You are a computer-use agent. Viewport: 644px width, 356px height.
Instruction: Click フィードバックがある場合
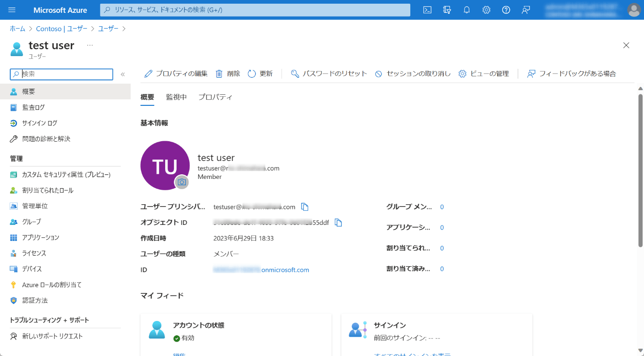(572, 74)
